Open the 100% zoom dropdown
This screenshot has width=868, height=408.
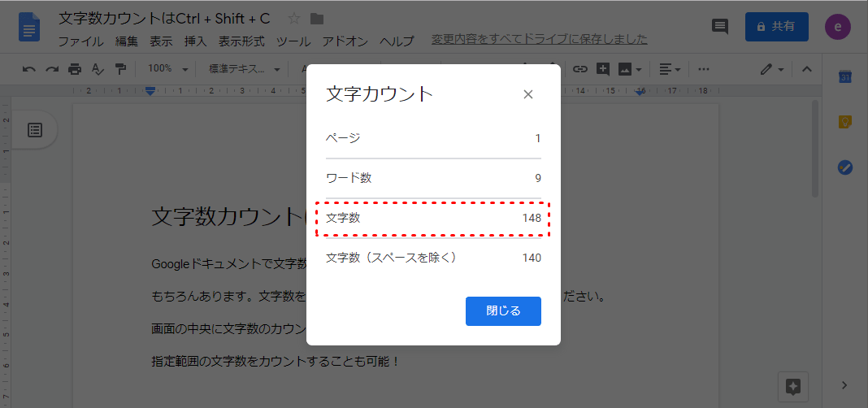click(x=168, y=69)
